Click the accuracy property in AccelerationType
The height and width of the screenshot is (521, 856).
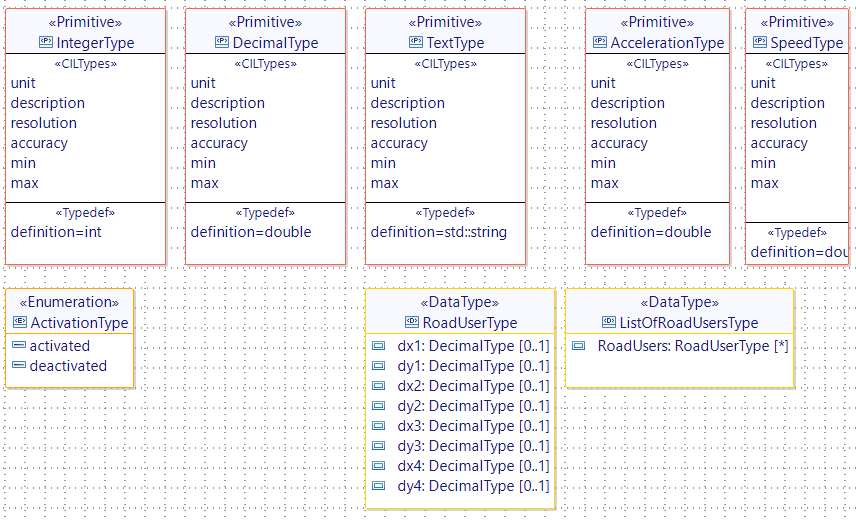coord(619,143)
